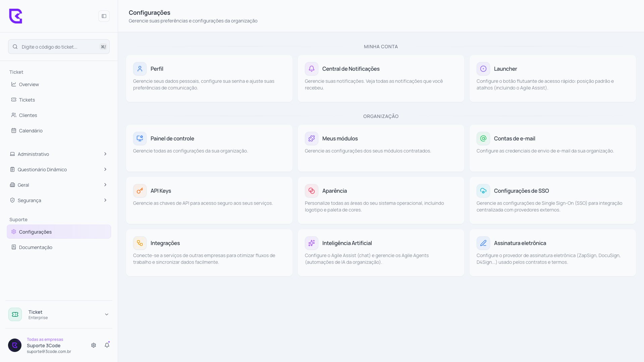This screenshot has width=644, height=362.
Task: Open Documentação in the sidebar
Action: coord(59,247)
